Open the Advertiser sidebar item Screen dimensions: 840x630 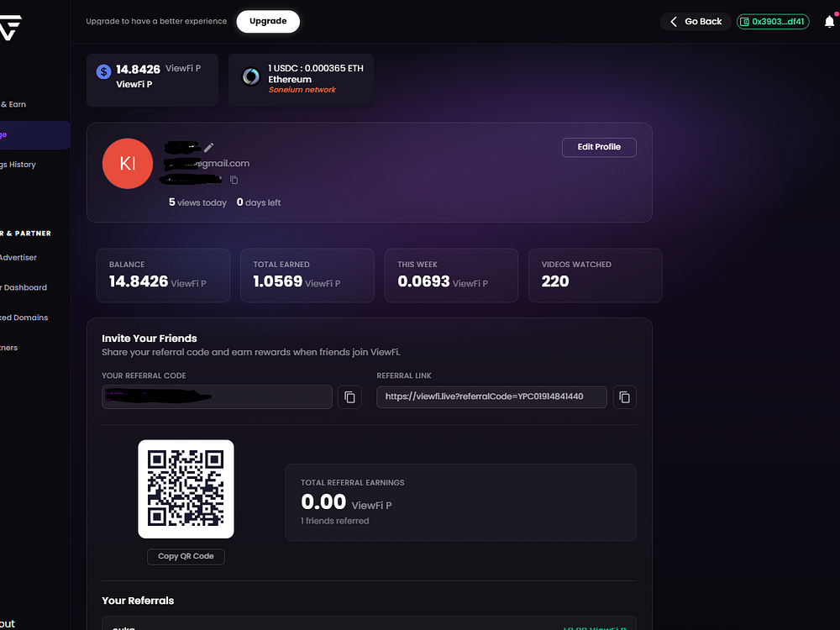18,258
